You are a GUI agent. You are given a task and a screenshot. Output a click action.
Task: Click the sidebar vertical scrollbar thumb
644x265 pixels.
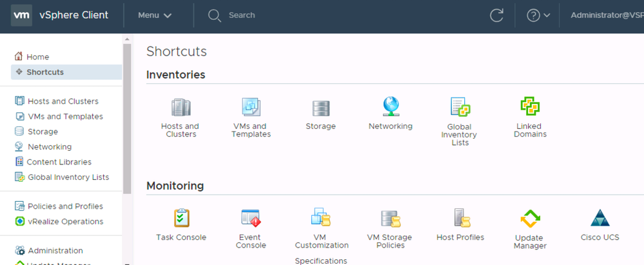point(127,119)
